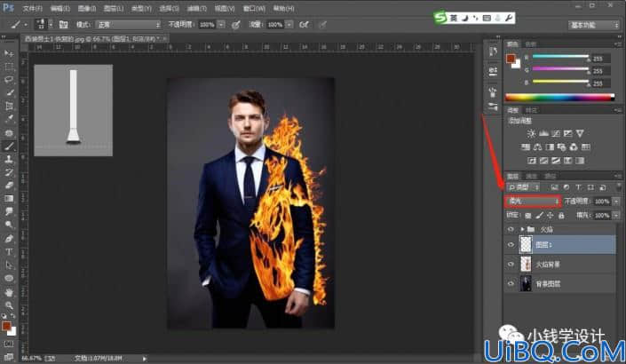Open the 图层(L) menu
Viewport: 626px width, 364px height.
coord(114,8)
